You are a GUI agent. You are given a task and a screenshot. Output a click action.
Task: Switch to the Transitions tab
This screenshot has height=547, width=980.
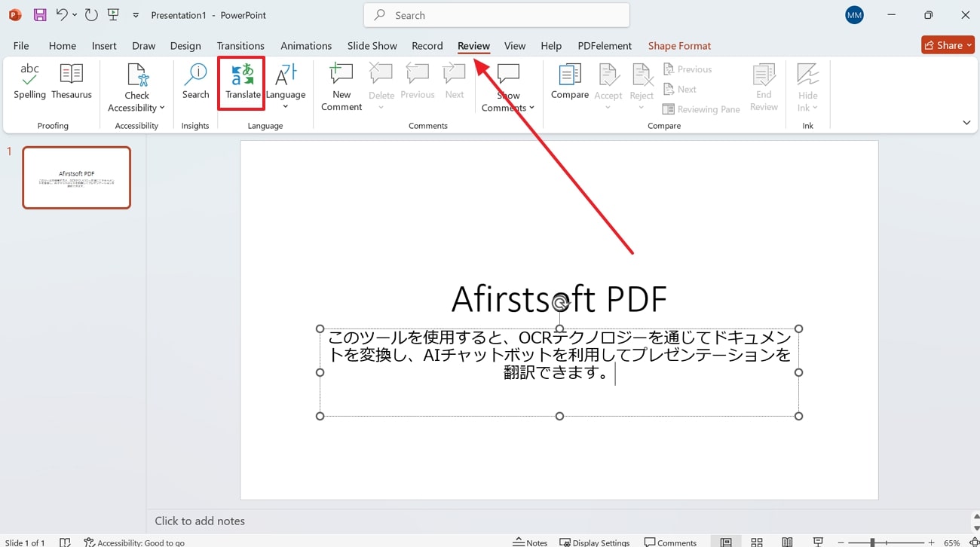click(x=240, y=46)
